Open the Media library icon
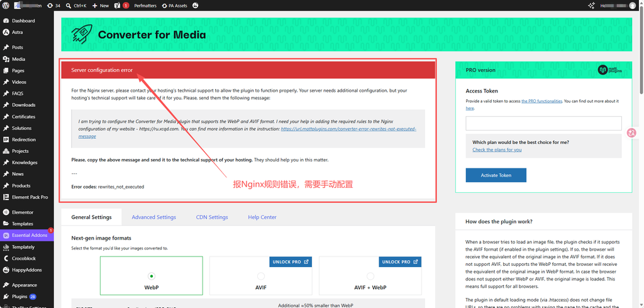The image size is (644, 308). coord(6,59)
